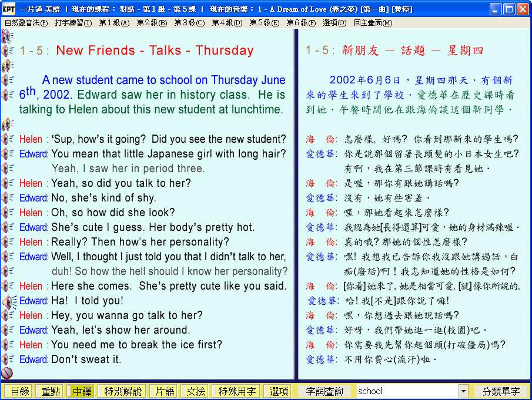Screen dimensions: 532x400
Task: Play audio for "No, she's kind of shy"
Action: [x=7, y=198]
